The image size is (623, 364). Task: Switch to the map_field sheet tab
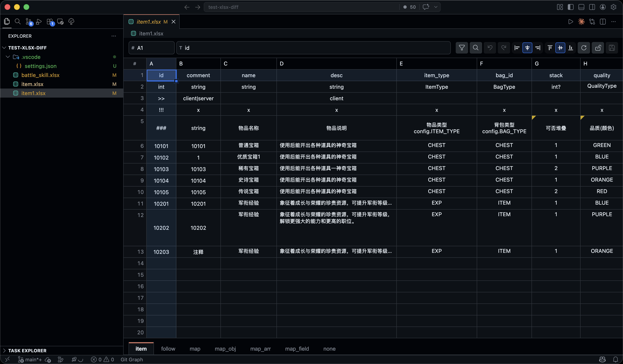[x=297, y=348]
